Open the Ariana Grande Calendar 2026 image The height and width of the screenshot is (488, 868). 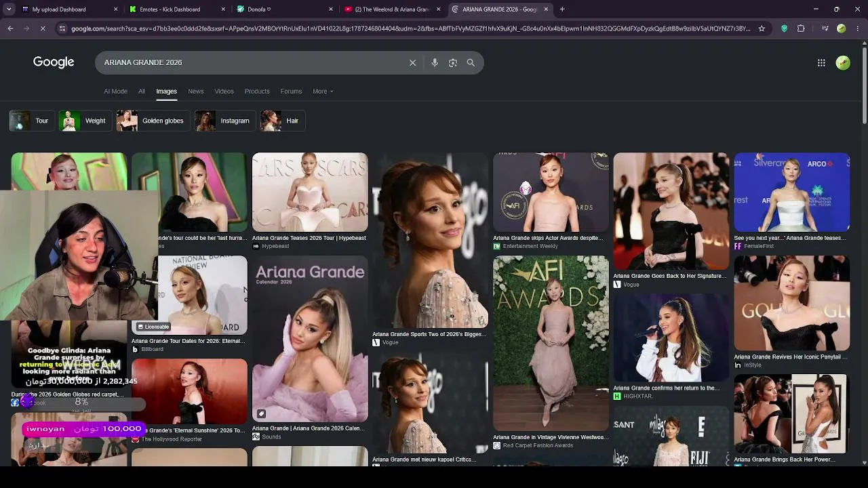[310, 339]
